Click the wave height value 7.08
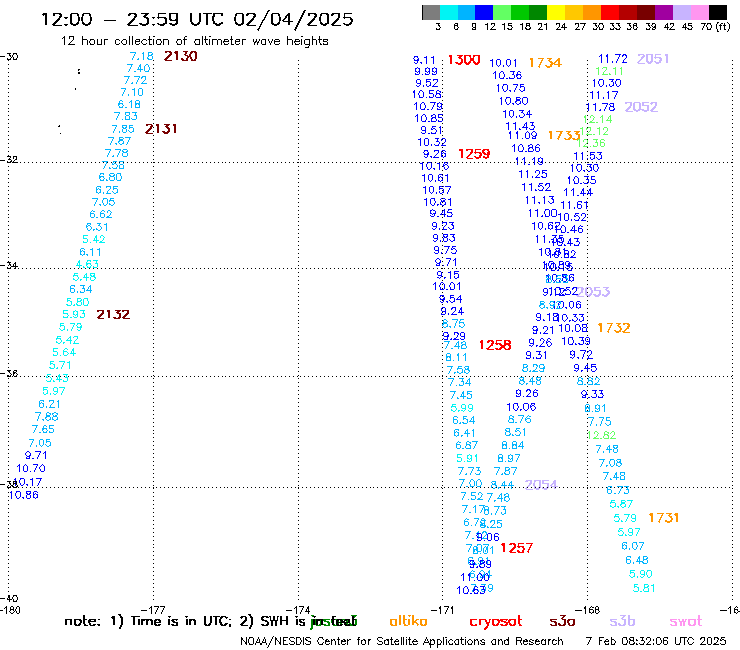 tap(610, 463)
